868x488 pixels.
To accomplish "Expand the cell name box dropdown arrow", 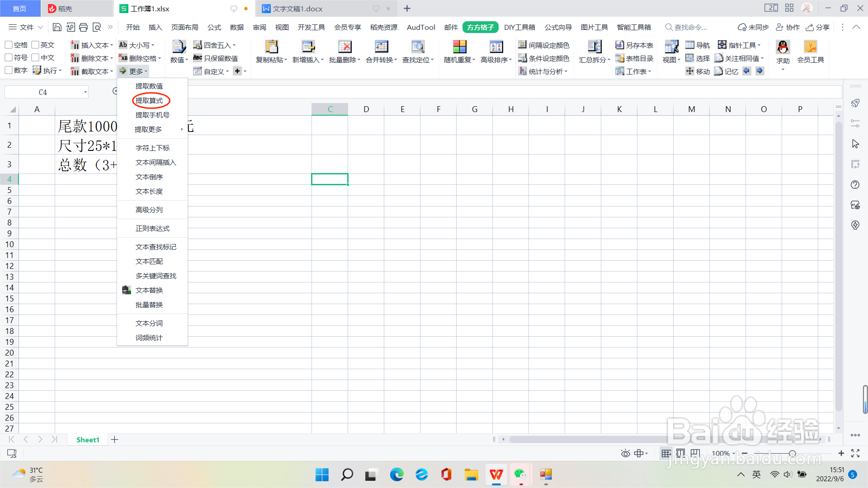I will (x=85, y=92).
